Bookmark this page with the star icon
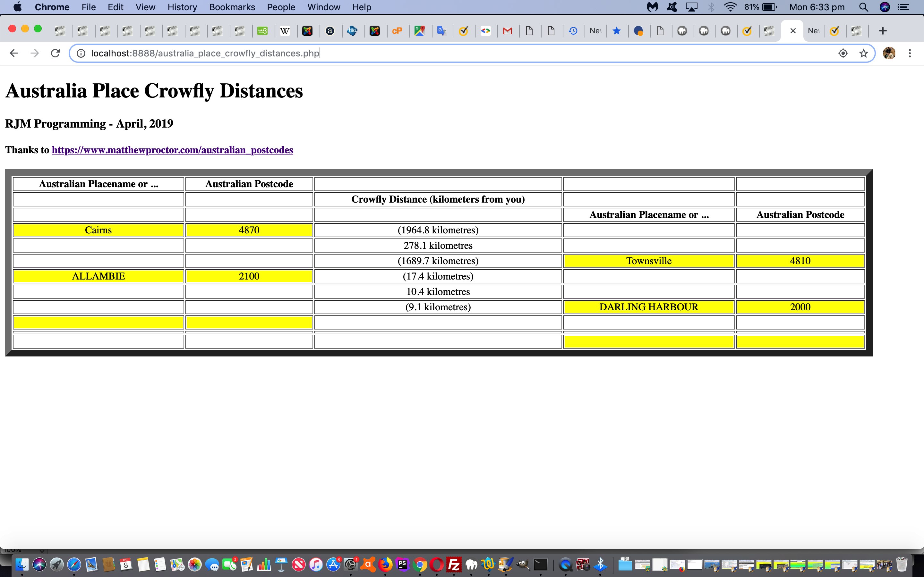This screenshot has width=924, height=577. [x=864, y=53]
